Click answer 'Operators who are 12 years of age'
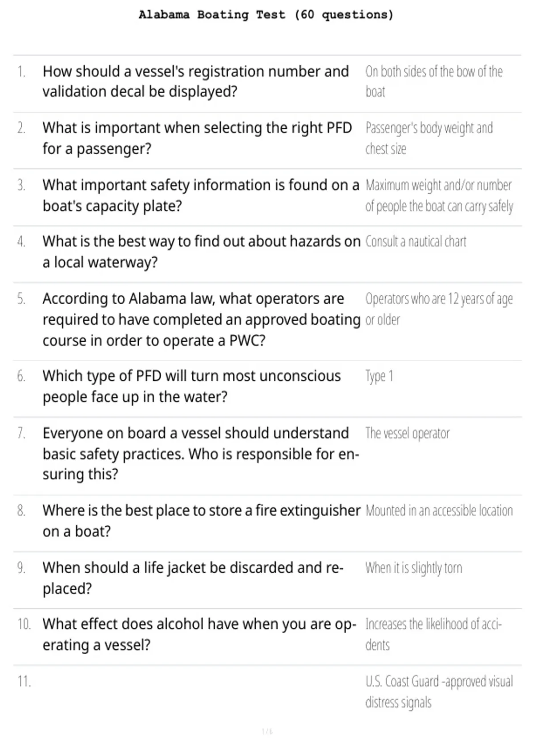 pyautogui.click(x=439, y=309)
